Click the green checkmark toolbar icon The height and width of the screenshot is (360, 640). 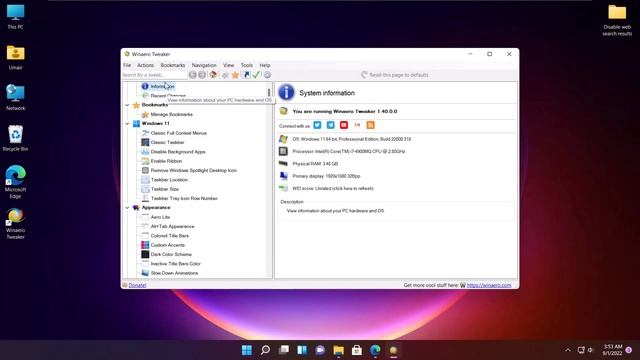point(256,75)
